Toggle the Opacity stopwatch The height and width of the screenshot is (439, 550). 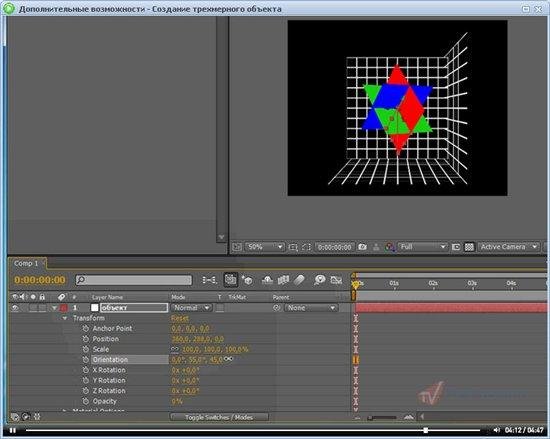pyautogui.click(x=85, y=401)
